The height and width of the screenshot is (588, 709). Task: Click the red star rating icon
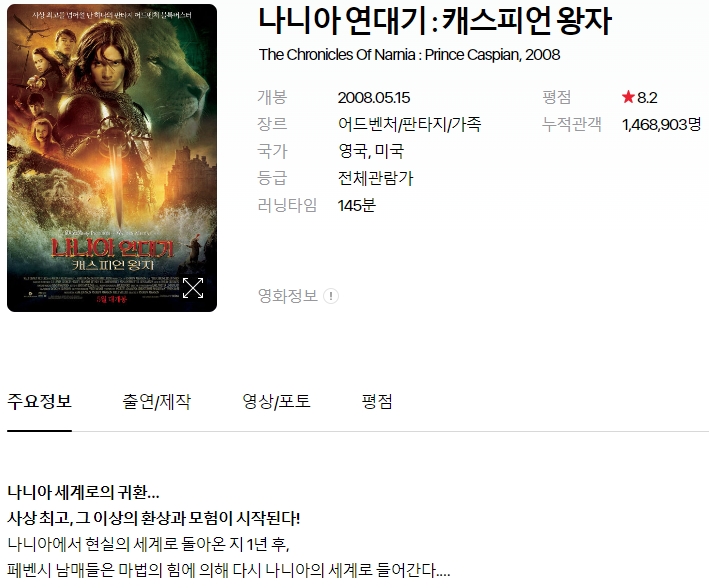(628, 97)
